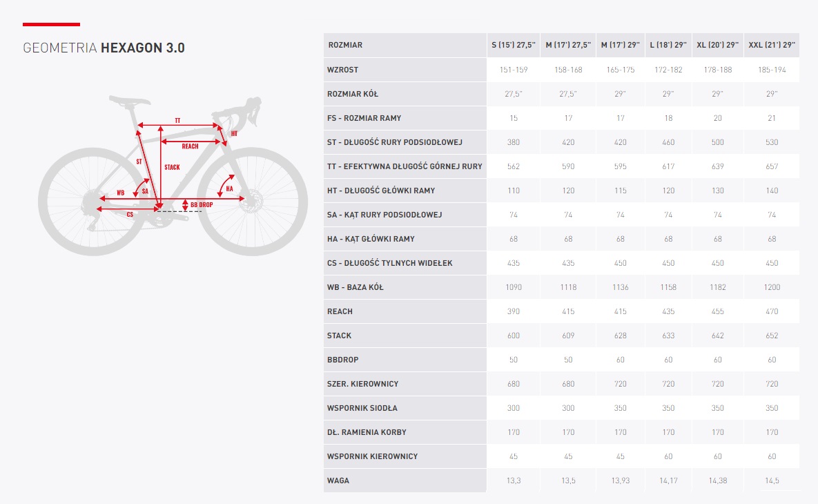818x504 pixels.
Task: Click the GEOMETRIA HEXAGON 3.0 heading
Action: click(x=104, y=48)
